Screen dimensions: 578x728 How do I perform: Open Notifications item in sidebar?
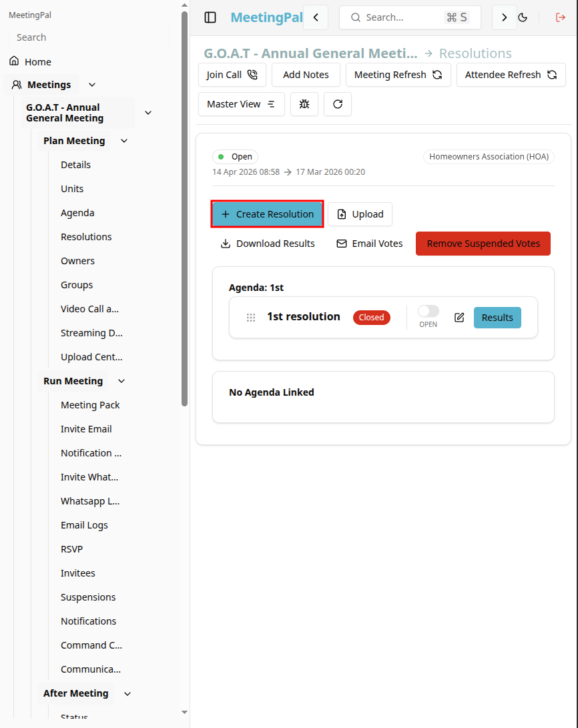pyautogui.click(x=88, y=621)
